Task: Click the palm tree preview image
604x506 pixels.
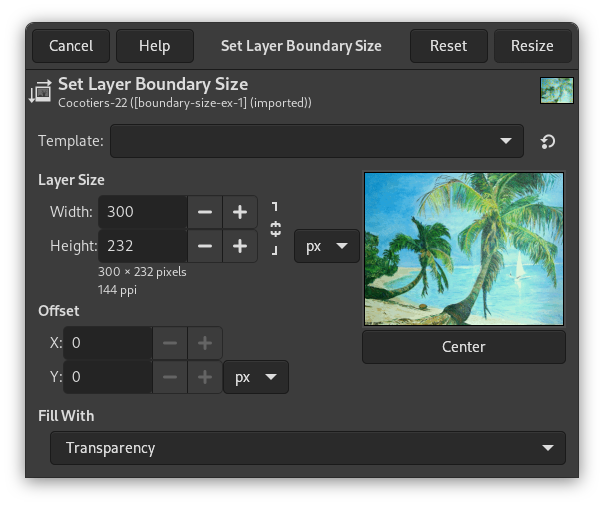Action: click(464, 249)
